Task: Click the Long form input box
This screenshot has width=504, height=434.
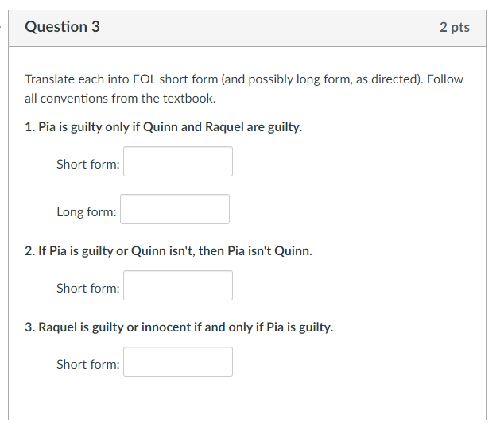Action: click(175, 209)
